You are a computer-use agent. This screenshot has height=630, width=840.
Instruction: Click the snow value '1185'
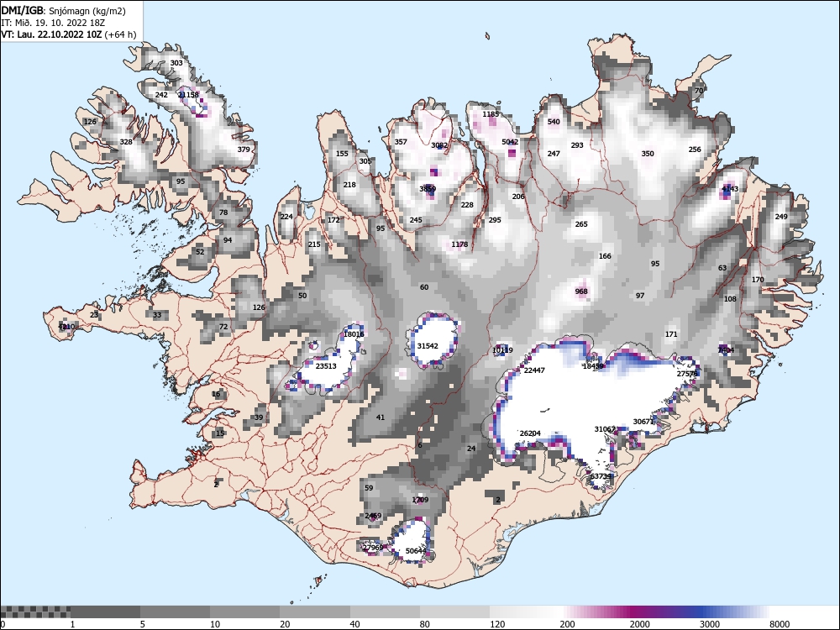click(x=491, y=114)
